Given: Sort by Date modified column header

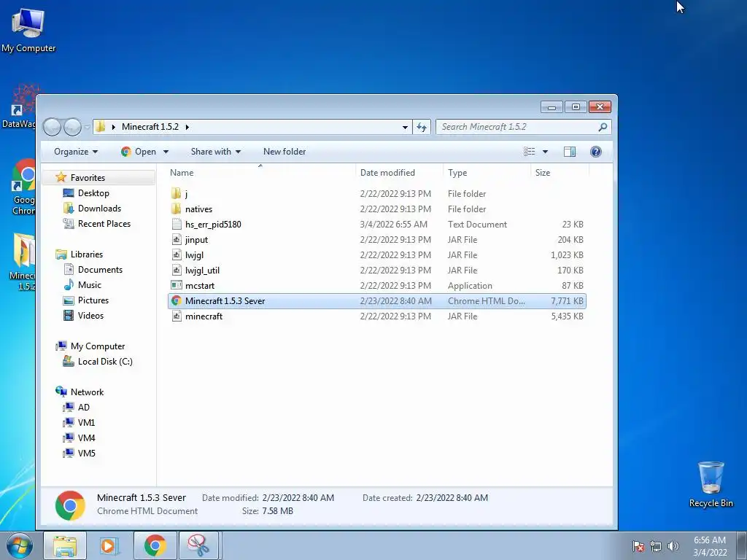Looking at the screenshot, I should click(x=399, y=172).
